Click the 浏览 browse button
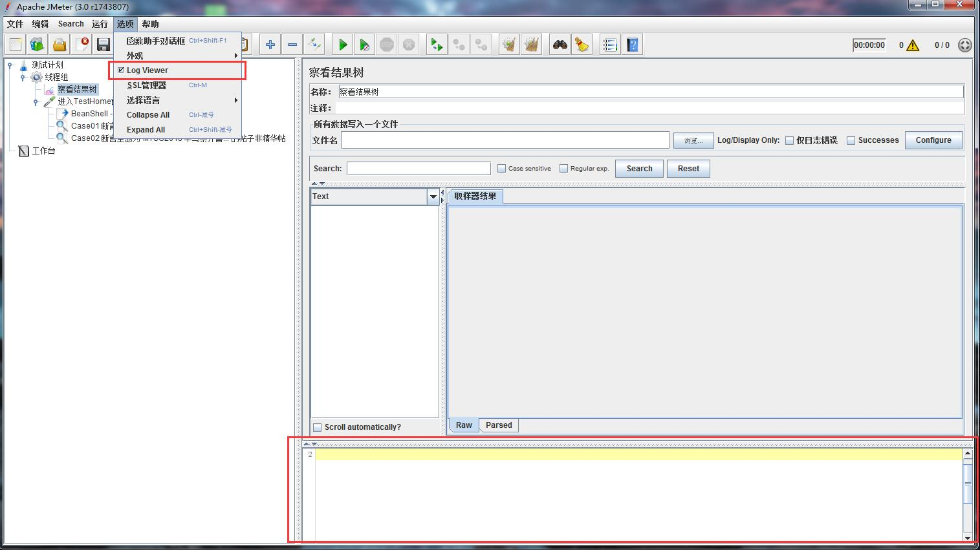 click(x=693, y=140)
